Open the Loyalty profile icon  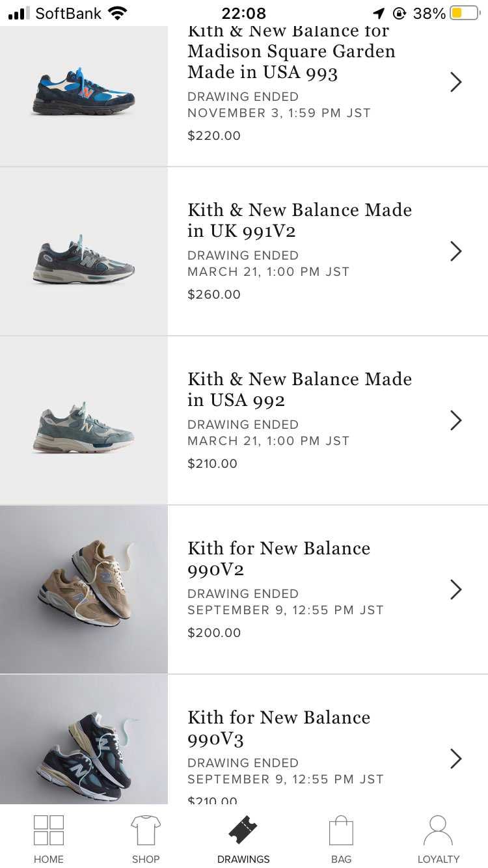coord(438,830)
